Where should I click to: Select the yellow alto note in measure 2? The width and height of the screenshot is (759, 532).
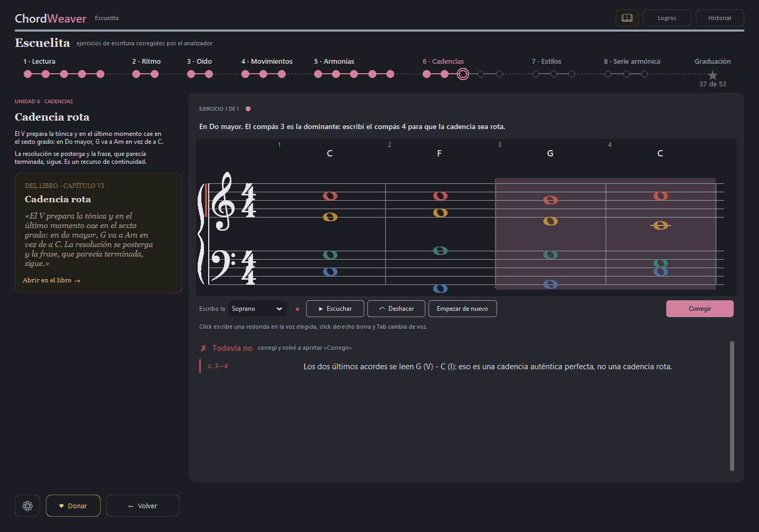click(440, 213)
